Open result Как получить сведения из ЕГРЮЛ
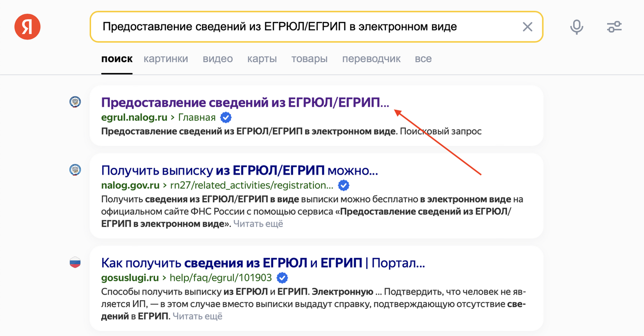 click(263, 263)
